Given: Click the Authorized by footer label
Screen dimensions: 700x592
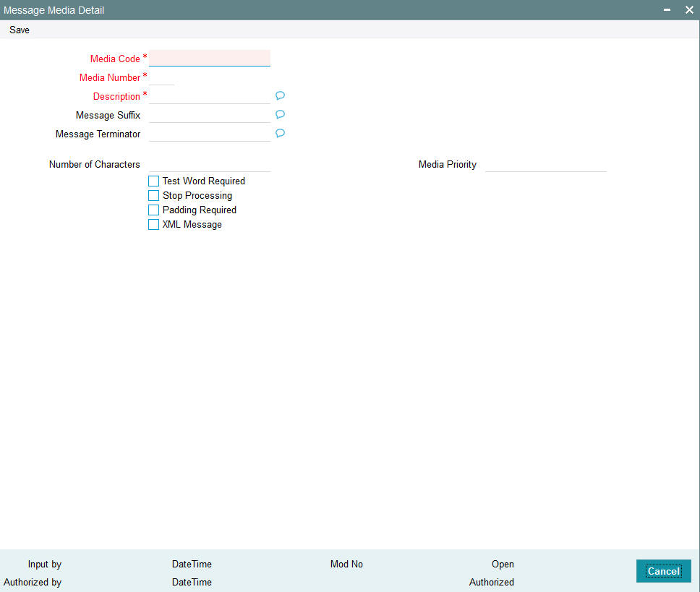Looking at the screenshot, I should click(x=33, y=582).
